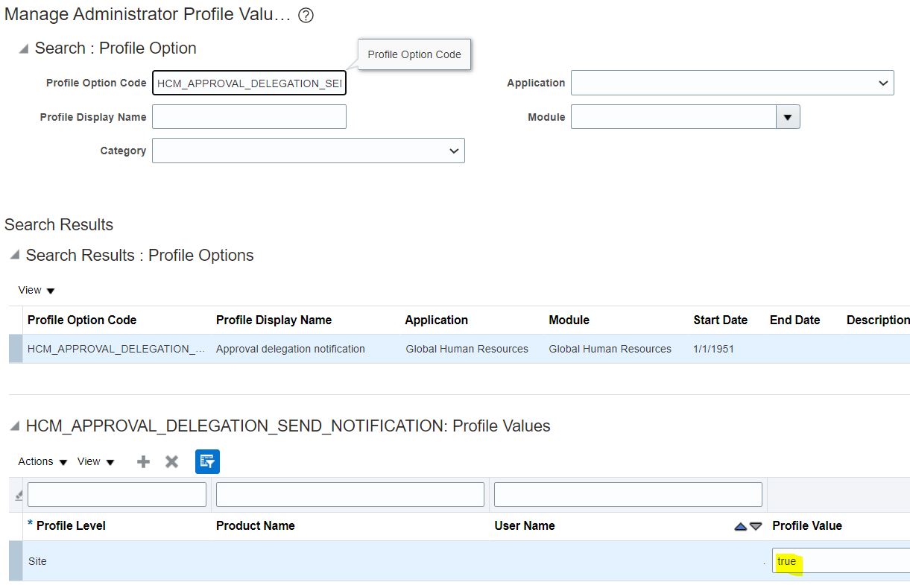
Task: Collapse Search Results : Profile Options section
Action: tap(14, 256)
